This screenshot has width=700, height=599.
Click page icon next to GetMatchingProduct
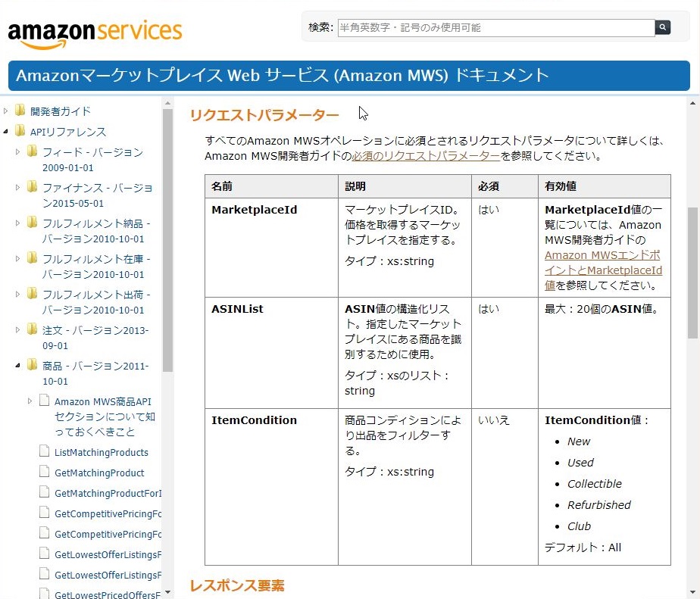44,471
